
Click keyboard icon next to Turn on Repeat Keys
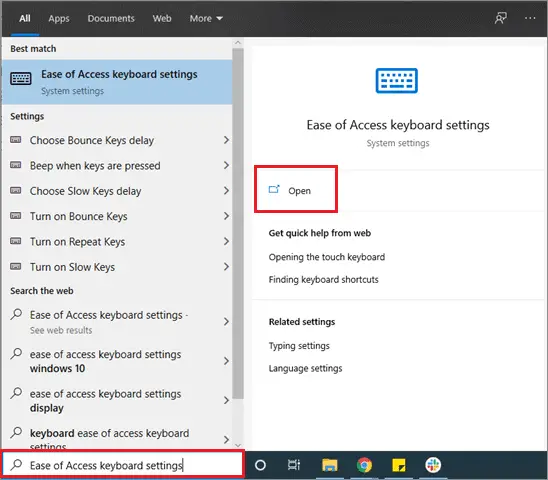(x=15, y=241)
